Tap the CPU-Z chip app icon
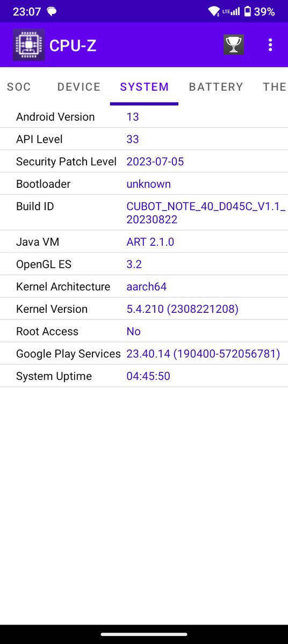 coord(29,45)
